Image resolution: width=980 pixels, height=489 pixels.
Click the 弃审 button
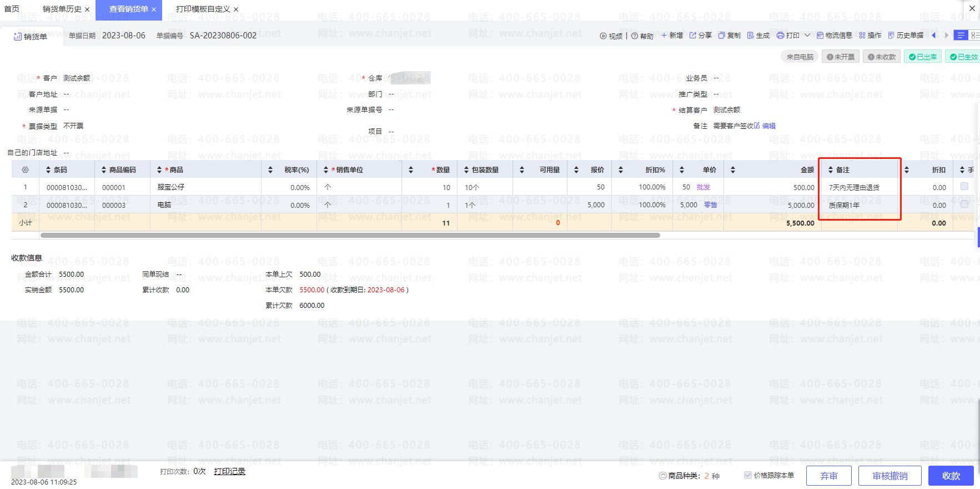(x=829, y=476)
